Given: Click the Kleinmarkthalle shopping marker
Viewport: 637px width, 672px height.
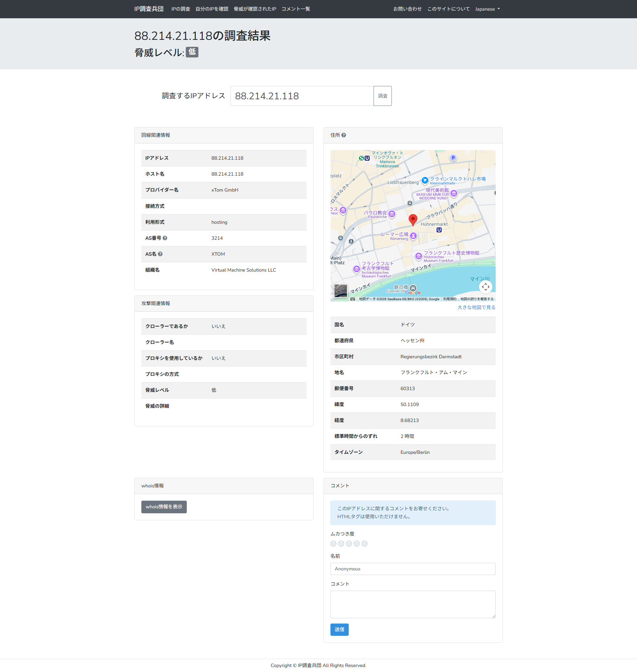Looking at the screenshot, I should pyautogui.click(x=425, y=180).
